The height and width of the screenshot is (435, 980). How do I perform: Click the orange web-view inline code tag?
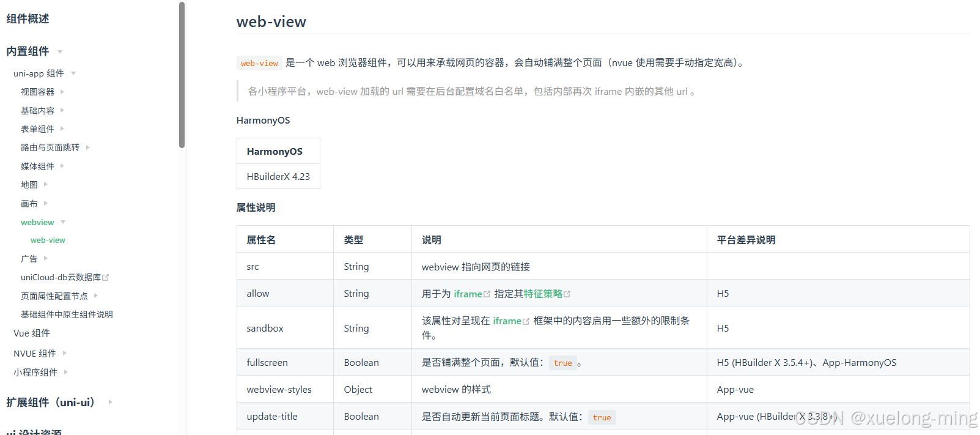point(259,63)
